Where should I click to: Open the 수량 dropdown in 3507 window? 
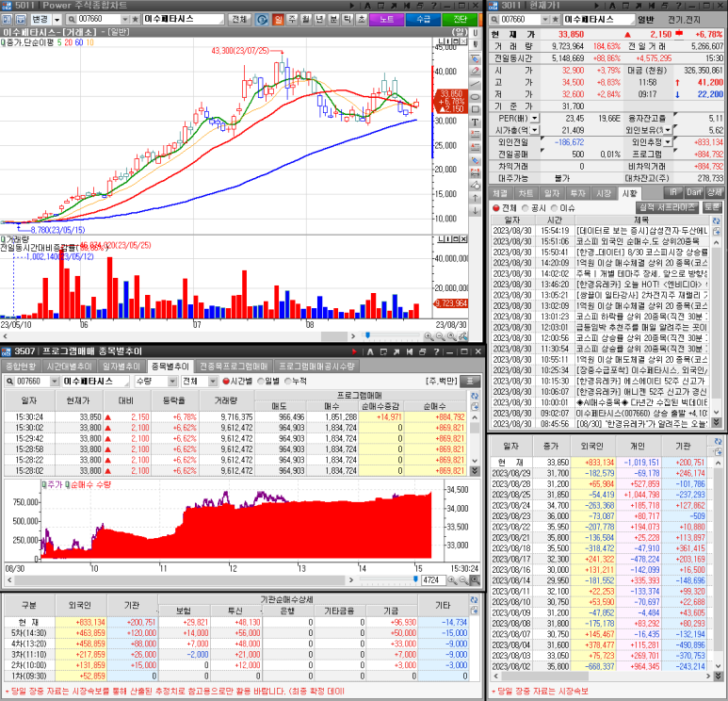pyautogui.click(x=172, y=382)
